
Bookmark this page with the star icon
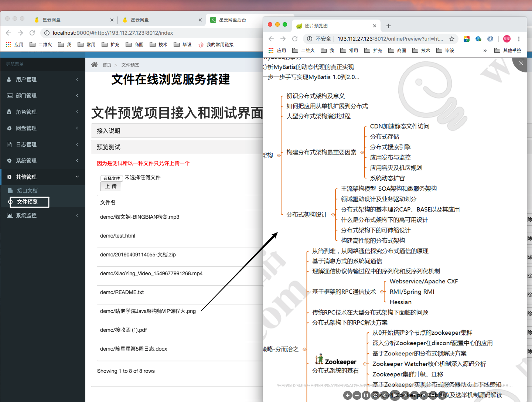click(451, 39)
